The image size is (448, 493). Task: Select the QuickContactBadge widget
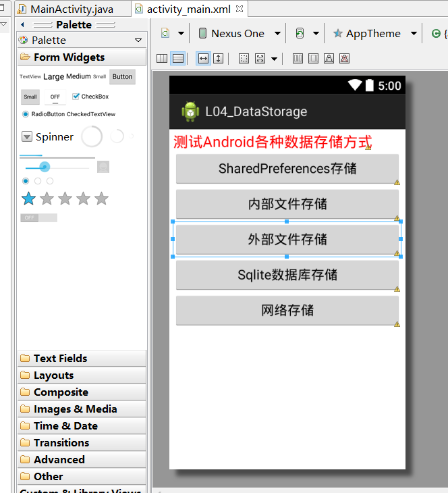pos(103,167)
